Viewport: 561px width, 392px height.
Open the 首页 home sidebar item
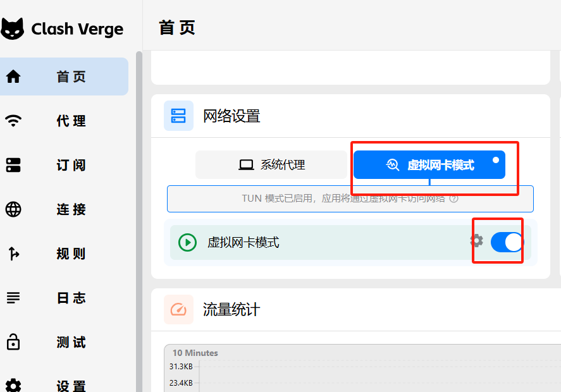pyautogui.click(x=64, y=77)
